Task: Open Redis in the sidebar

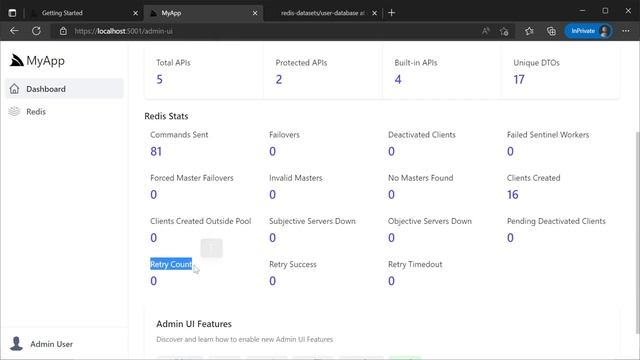Action: click(x=64, y=111)
